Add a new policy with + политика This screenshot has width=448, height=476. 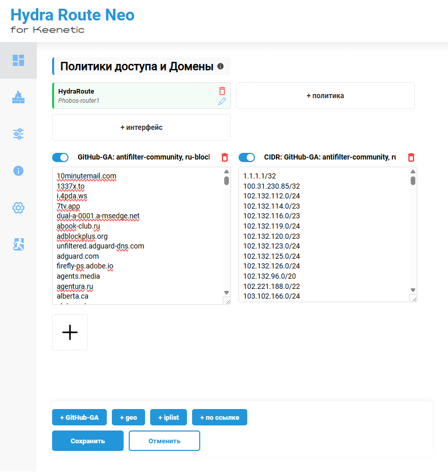(x=325, y=96)
